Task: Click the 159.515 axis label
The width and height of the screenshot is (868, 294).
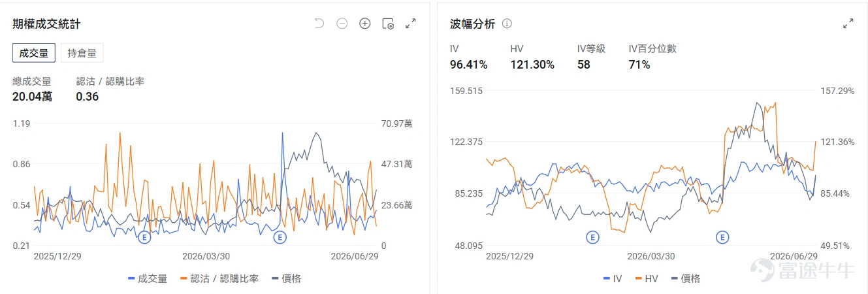Action: click(x=466, y=91)
